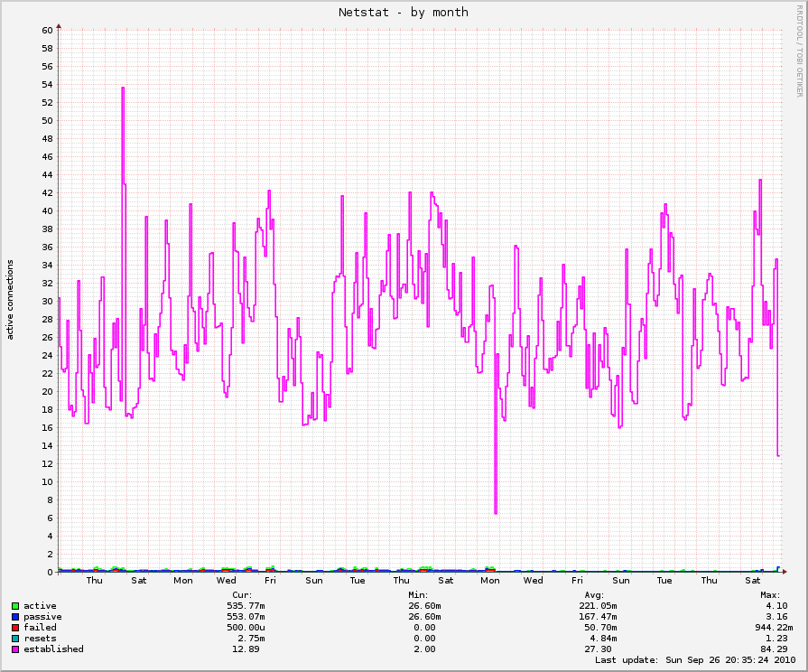Click the y-axis tick label 42
The image size is (808, 672).
48,193
